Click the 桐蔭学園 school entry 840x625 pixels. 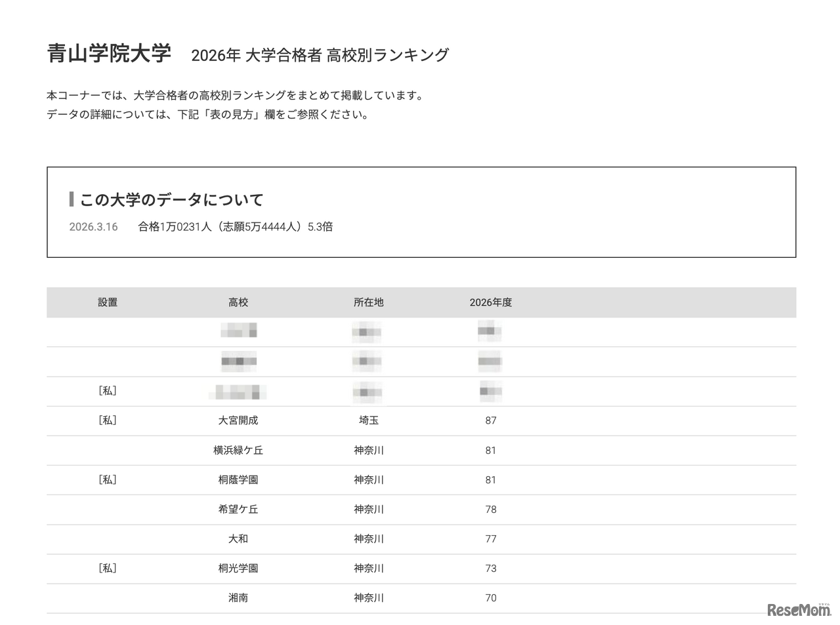(238, 479)
